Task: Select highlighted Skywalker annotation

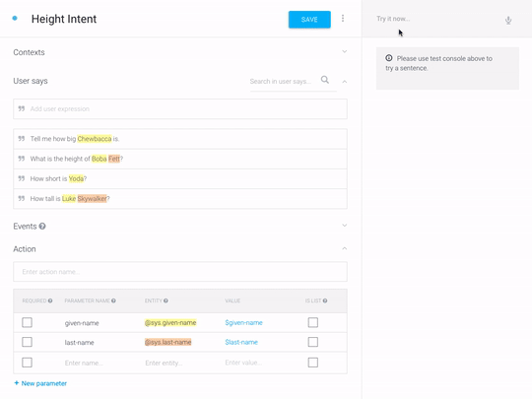Action: pos(92,198)
